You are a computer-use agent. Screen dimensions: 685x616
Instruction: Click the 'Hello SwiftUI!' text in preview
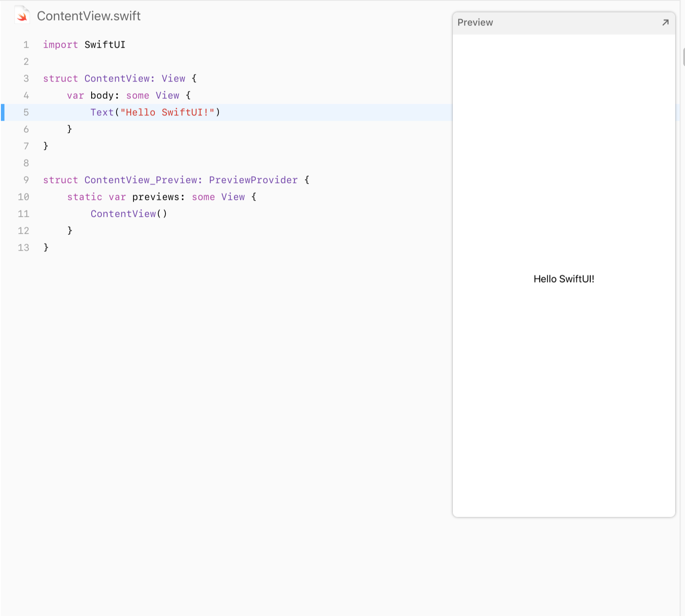click(x=564, y=279)
